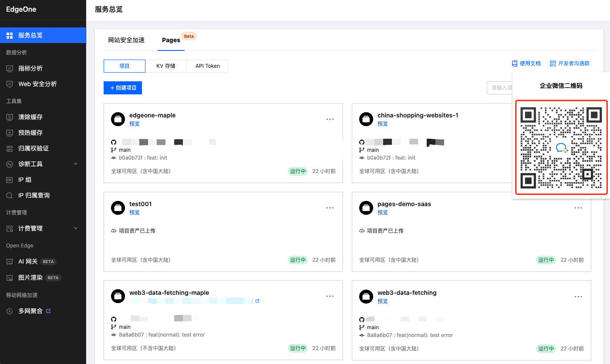Open the 使用文档 link
610x364 pixels.
526,63
